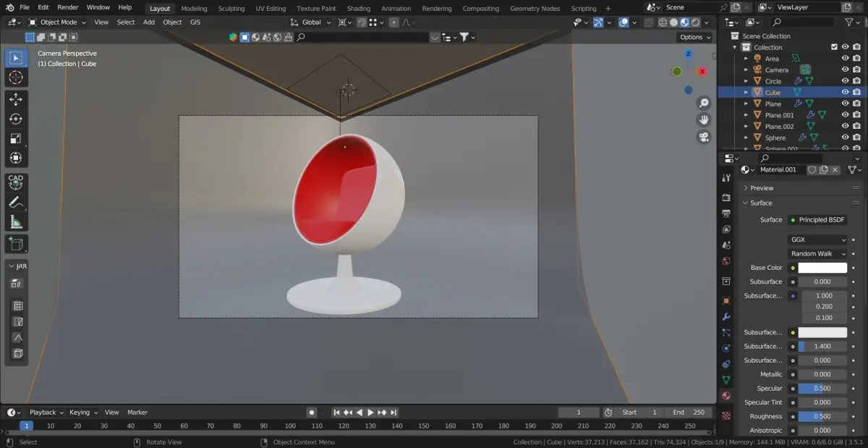Screen dimensions: 868x448
Task: Activate the Add Cube tool
Action: 16,245
